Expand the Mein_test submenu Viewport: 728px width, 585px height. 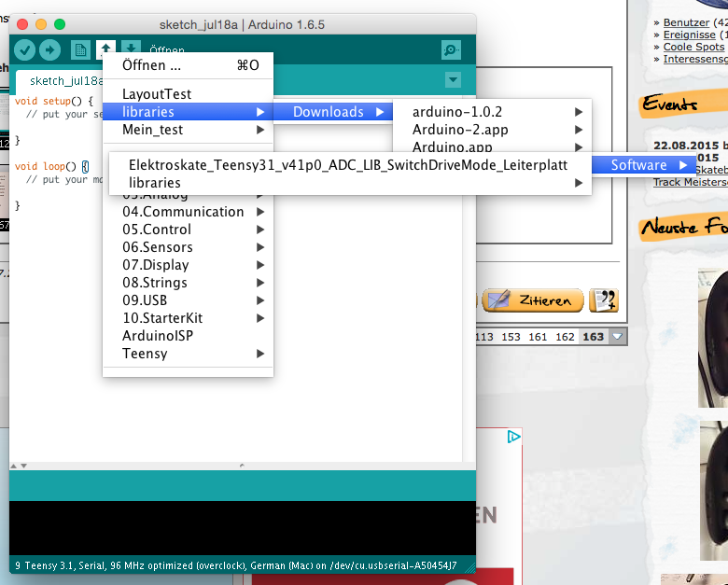[188, 130]
